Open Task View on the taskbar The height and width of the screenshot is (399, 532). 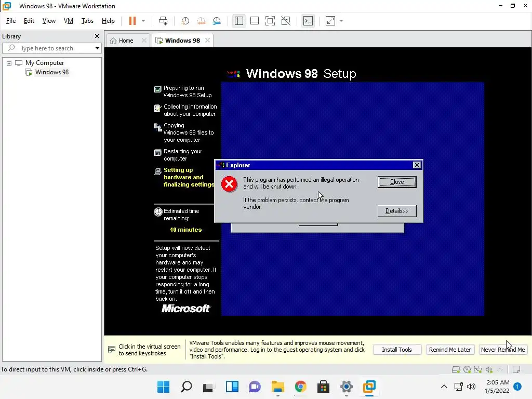click(x=209, y=387)
